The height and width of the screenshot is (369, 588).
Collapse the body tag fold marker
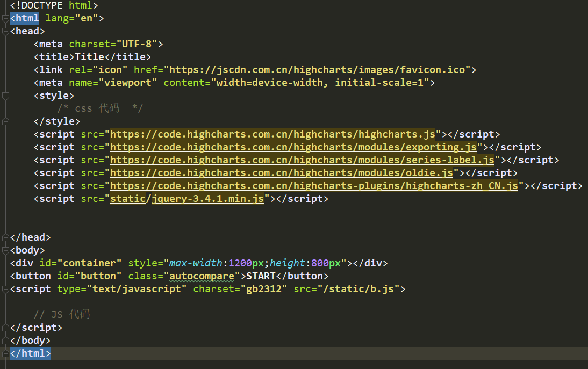5,250
